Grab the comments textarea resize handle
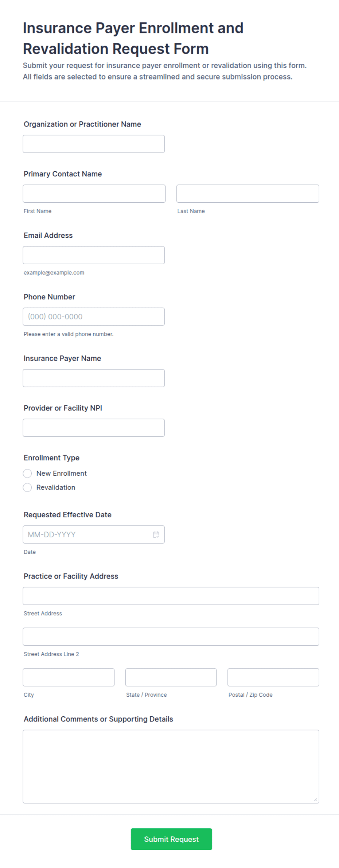Screen dimensions: 339x868 click(x=315, y=799)
